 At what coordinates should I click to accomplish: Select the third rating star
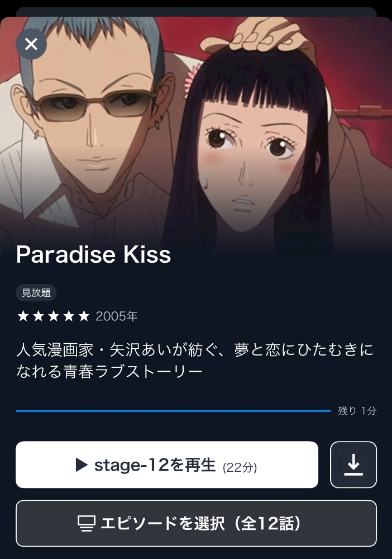pyautogui.click(x=54, y=316)
